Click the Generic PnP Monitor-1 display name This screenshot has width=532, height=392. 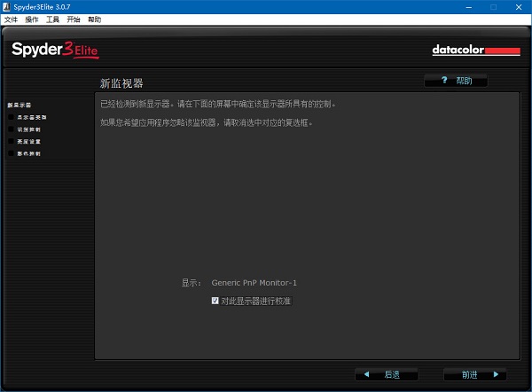[254, 283]
